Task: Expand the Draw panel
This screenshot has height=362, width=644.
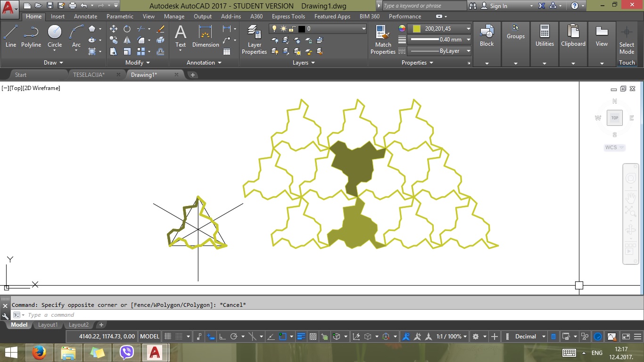Action: 53,63
